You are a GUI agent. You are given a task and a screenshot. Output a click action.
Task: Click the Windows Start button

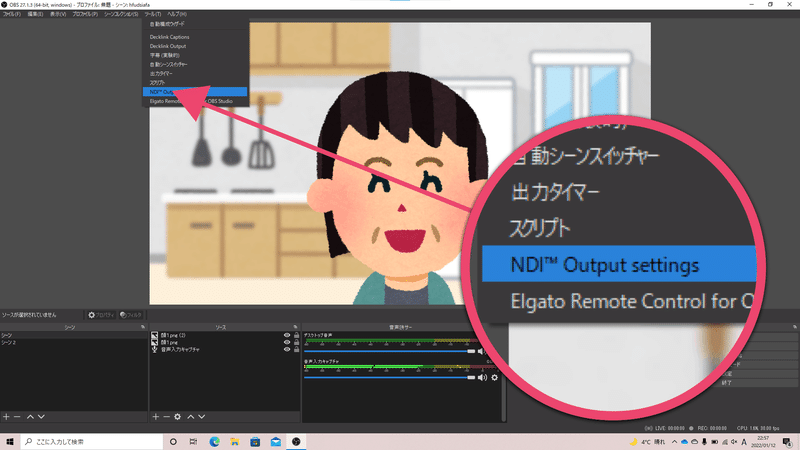[x=10, y=442]
